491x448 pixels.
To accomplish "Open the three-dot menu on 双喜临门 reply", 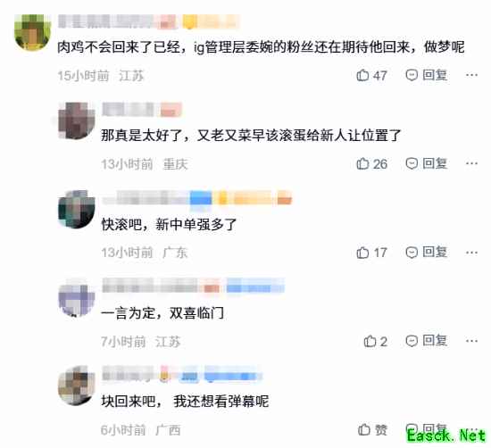I will [x=471, y=341].
